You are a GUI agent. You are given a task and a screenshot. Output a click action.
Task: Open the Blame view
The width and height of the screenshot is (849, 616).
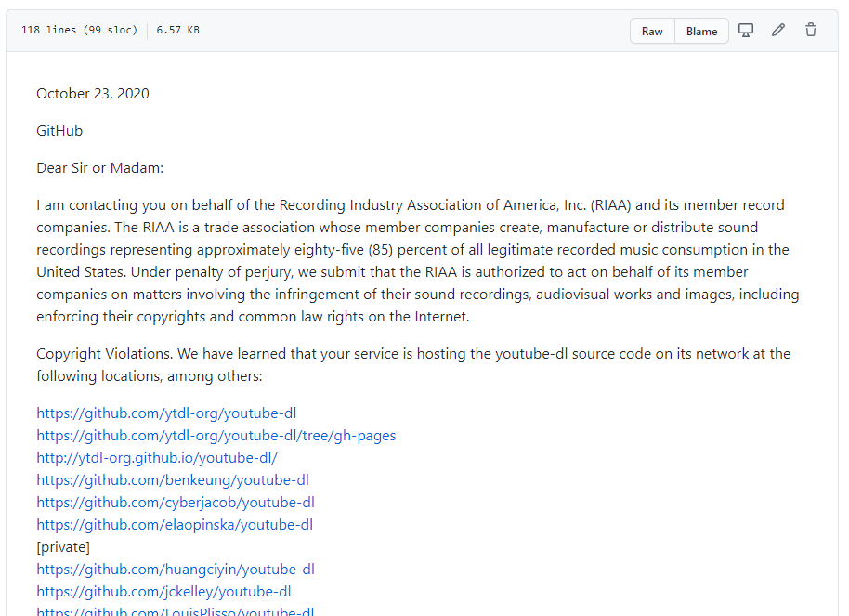(x=701, y=31)
